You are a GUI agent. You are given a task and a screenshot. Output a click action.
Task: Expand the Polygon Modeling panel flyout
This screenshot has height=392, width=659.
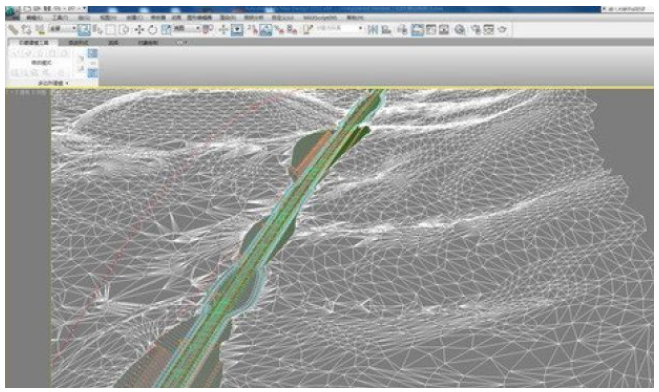point(53,83)
